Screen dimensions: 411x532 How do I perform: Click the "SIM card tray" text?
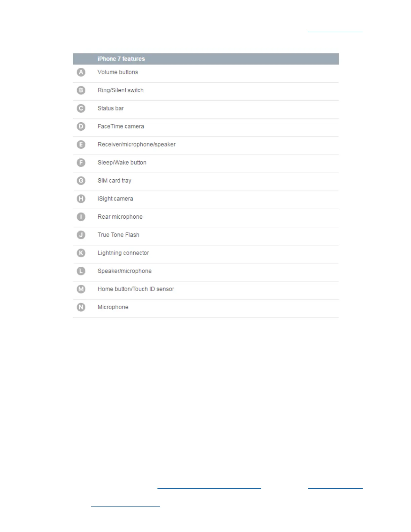pyautogui.click(x=114, y=181)
